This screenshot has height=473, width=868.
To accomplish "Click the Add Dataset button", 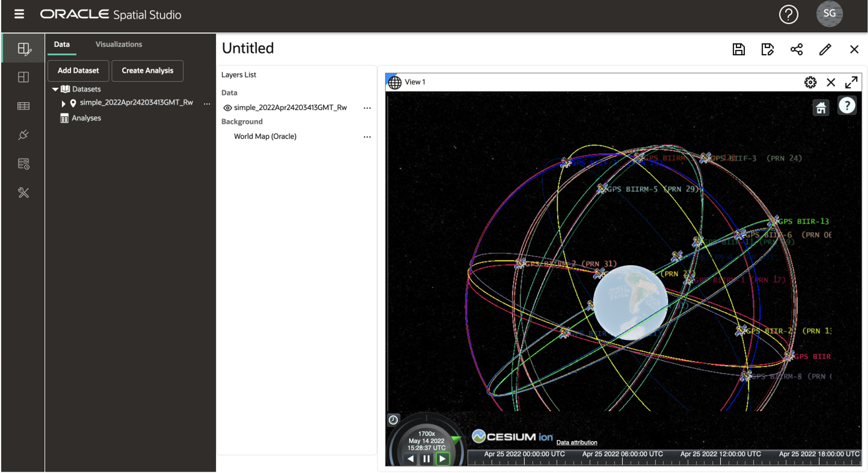I will point(78,71).
